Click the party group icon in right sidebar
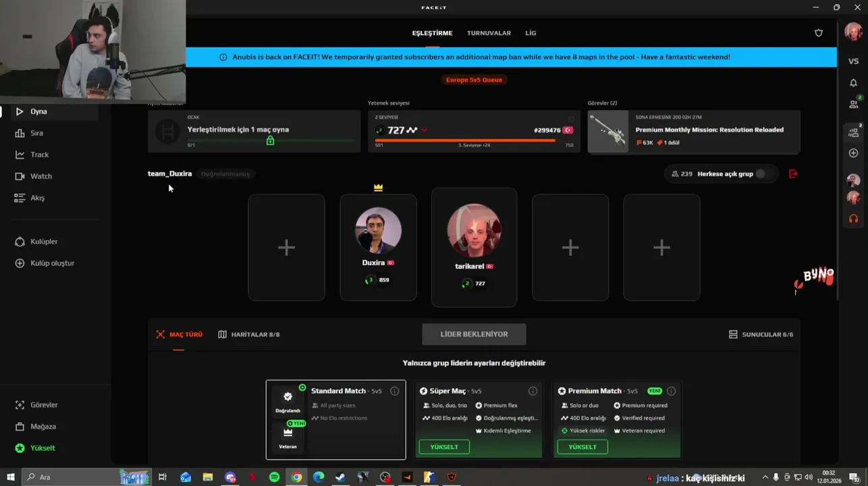This screenshot has height=486, width=868. click(853, 132)
